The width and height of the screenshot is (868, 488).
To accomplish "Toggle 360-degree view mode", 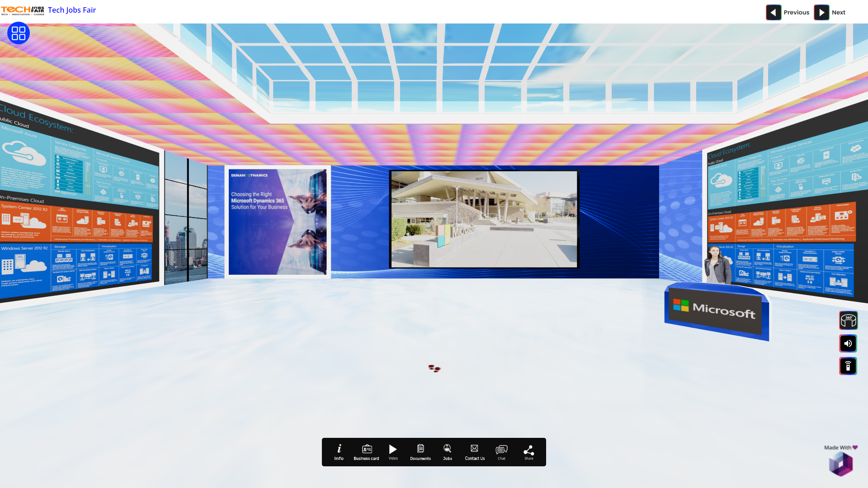I will [x=848, y=320].
